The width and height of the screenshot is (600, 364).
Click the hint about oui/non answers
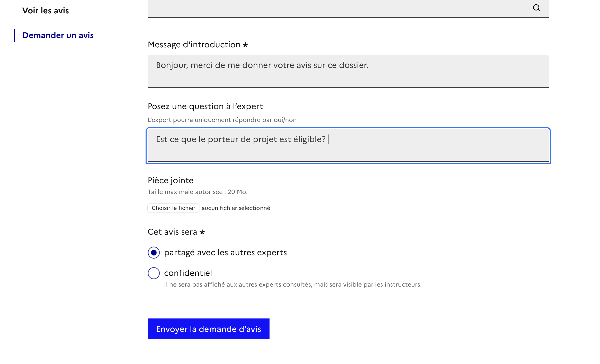(222, 120)
